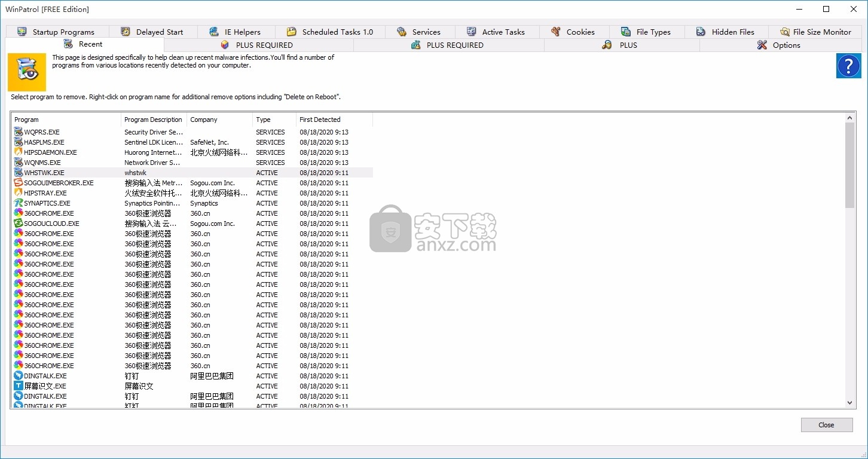Click the vertical scrollbar thumb

(x=850, y=166)
